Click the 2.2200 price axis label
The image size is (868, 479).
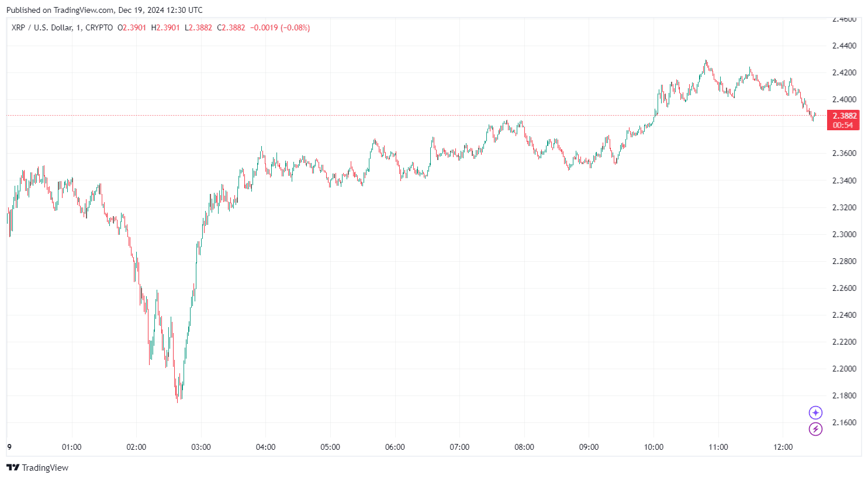tap(844, 342)
